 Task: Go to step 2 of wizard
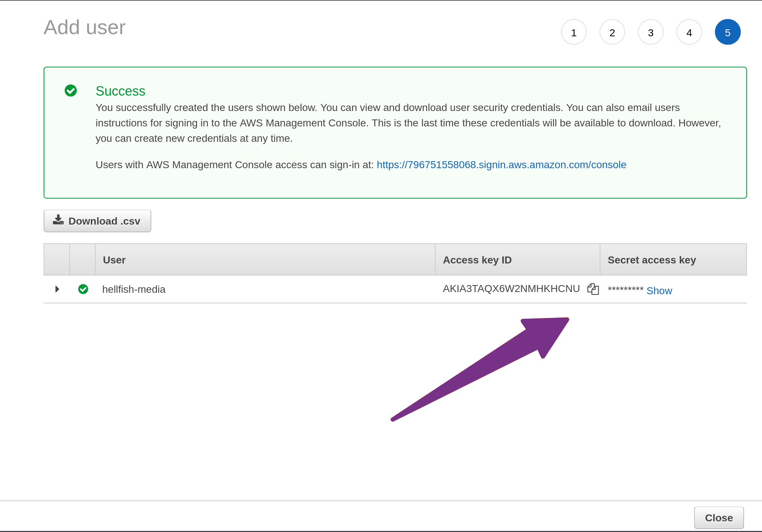[x=612, y=32]
